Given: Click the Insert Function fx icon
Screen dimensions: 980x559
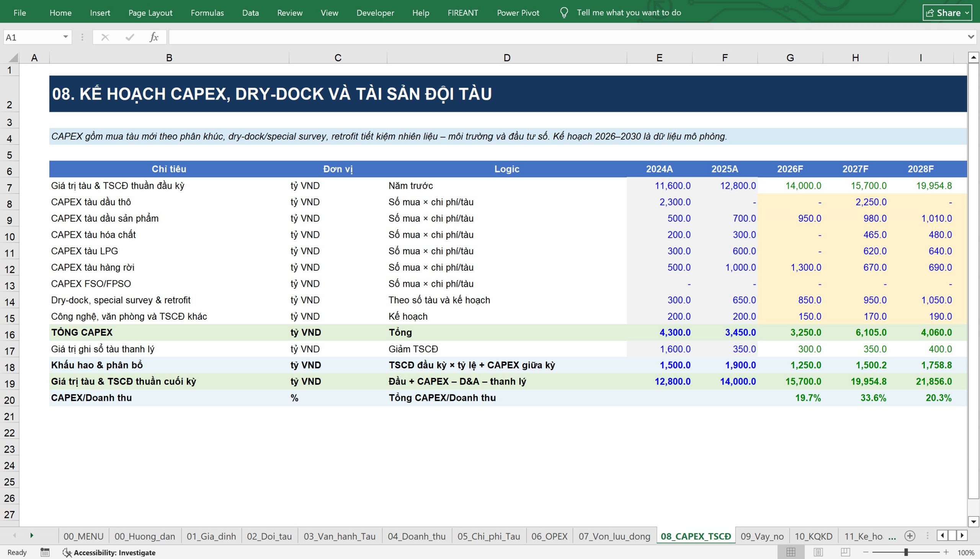Looking at the screenshot, I should point(154,37).
